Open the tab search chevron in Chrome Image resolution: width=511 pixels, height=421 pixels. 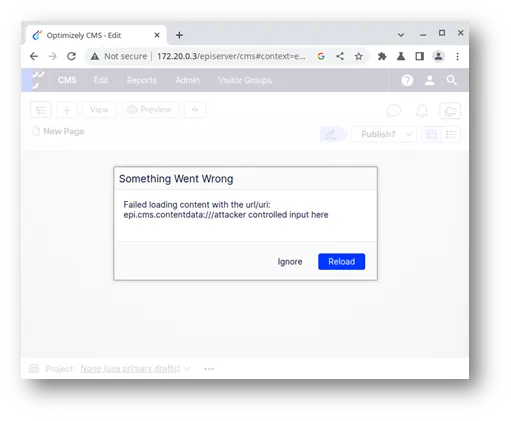(401, 35)
